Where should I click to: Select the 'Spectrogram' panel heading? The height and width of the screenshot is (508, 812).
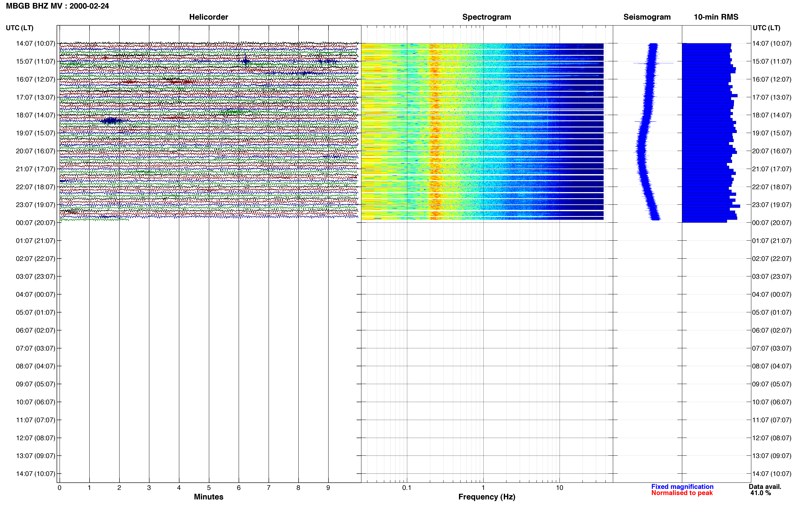click(487, 17)
